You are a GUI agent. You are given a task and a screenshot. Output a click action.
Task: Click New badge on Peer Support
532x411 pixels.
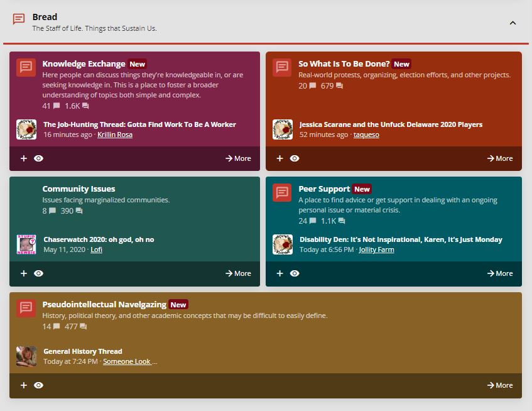(x=362, y=189)
